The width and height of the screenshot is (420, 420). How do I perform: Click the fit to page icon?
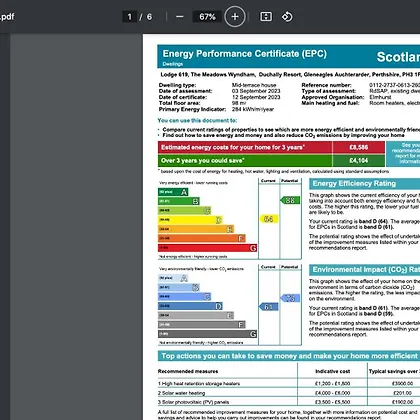point(266,16)
